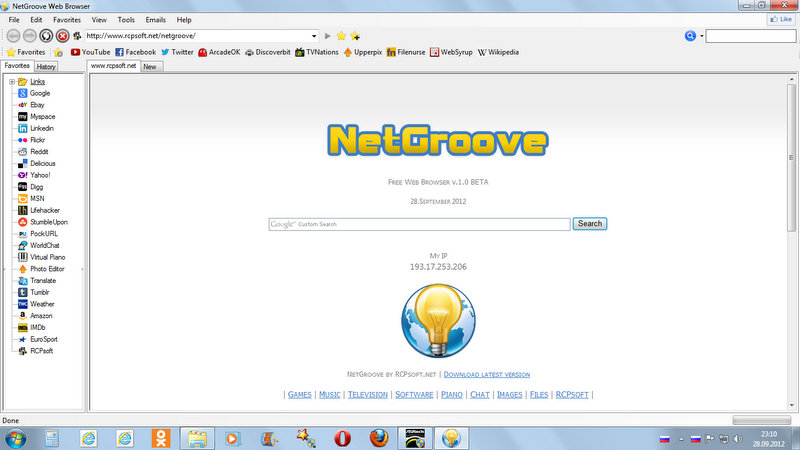The image size is (800, 450).
Task: Select the www.rcpsoft.net page tab
Action: (113, 66)
